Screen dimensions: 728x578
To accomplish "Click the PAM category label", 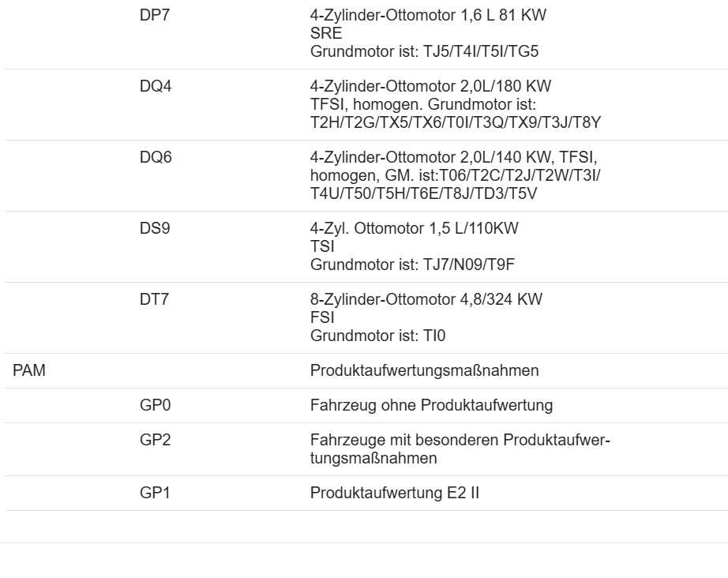I will [x=30, y=370].
